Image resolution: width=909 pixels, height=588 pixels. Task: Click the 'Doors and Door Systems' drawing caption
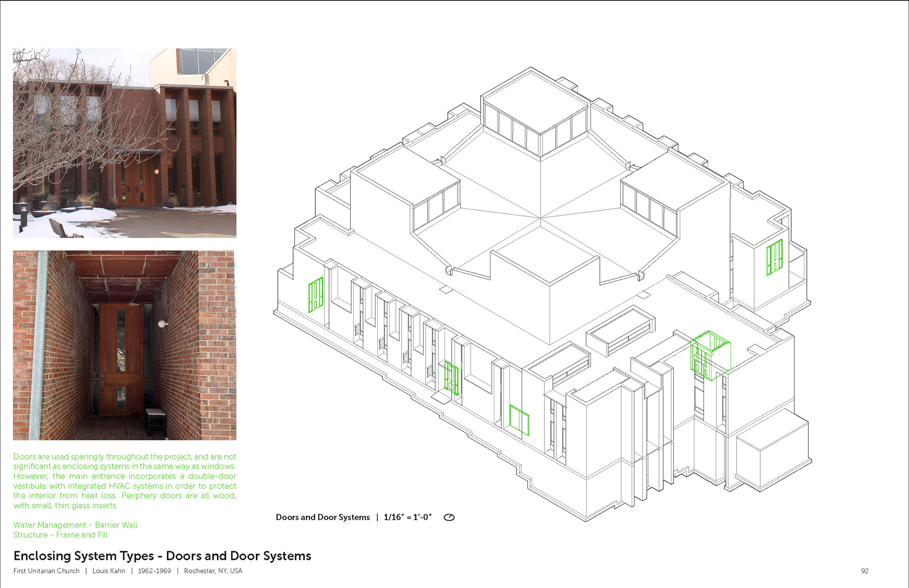coord(322,517)
